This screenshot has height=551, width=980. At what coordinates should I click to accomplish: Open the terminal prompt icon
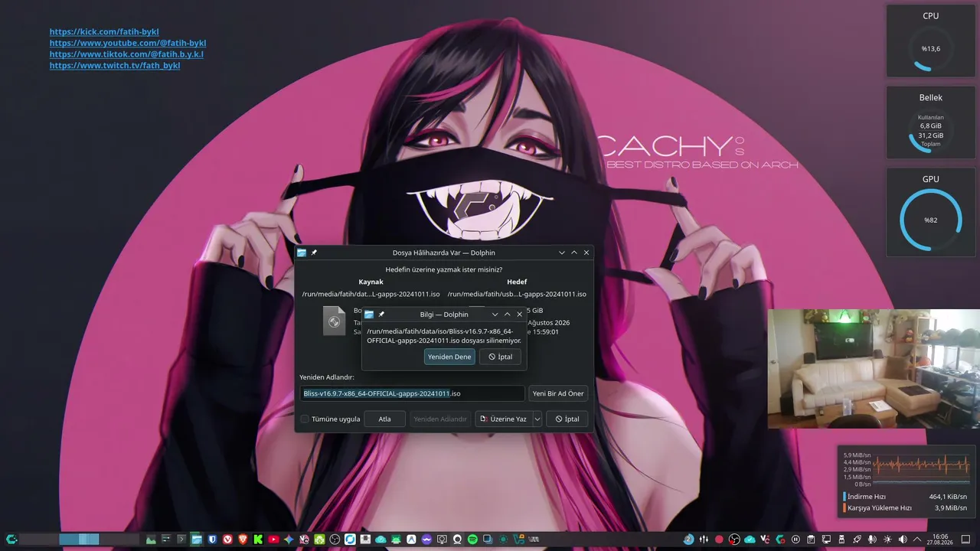(181, 540)
